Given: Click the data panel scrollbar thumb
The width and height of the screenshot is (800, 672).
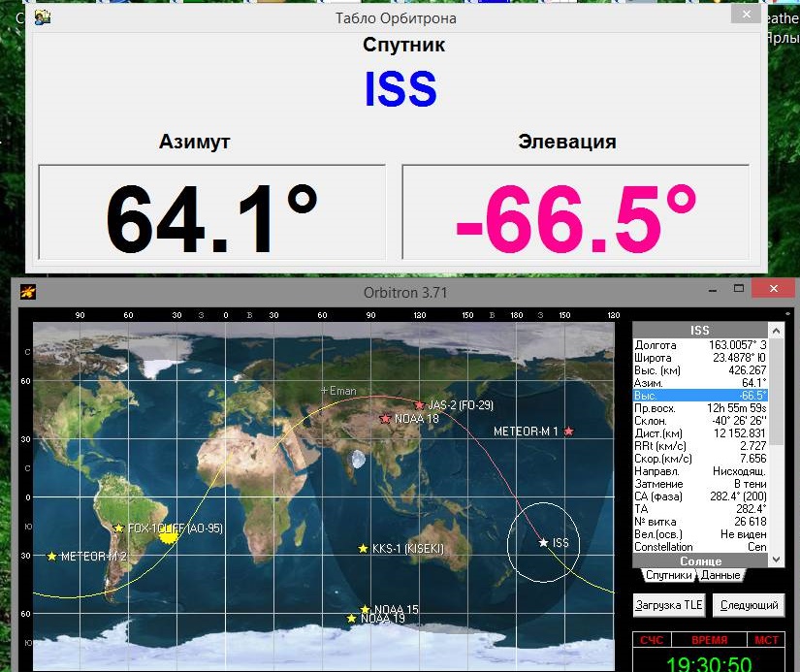Looking at the screenshot, I should click(776, 392).
